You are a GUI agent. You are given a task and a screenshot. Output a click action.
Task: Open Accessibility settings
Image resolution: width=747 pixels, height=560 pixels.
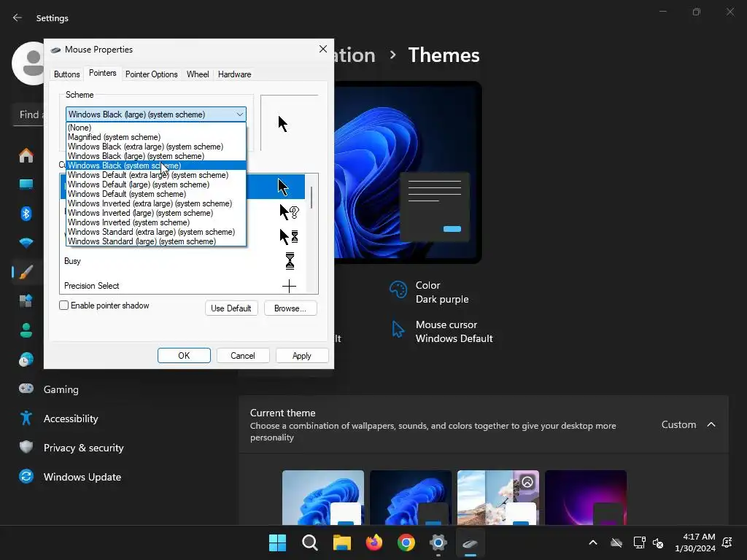click(71, 418)
